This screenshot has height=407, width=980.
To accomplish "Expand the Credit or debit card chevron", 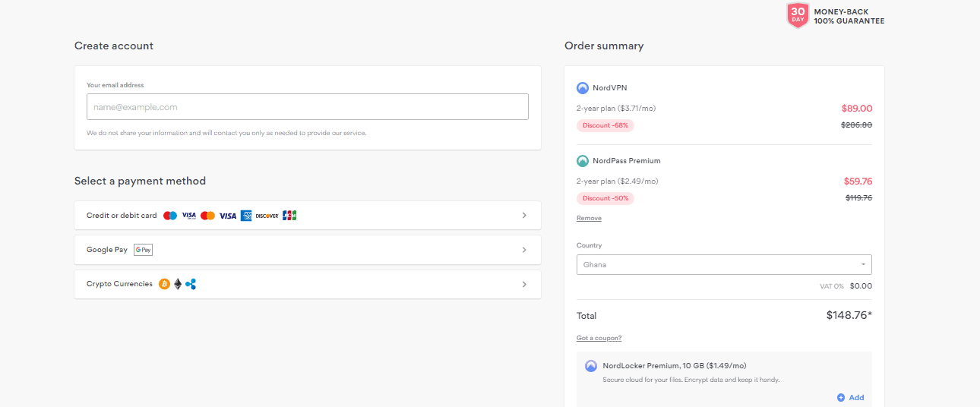I will pos(524,216).
